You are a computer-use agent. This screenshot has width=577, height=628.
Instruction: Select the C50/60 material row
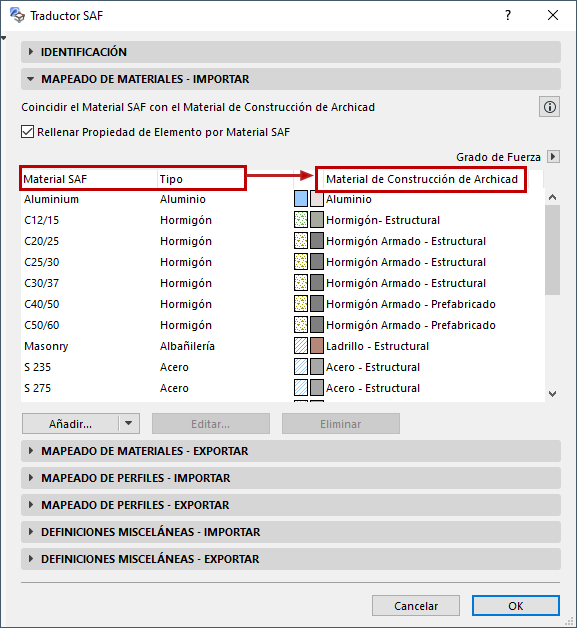click(x=283, y=325)
